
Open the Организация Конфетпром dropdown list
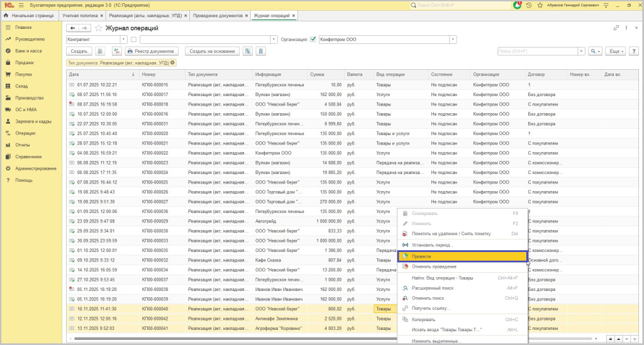pos(453,40)
